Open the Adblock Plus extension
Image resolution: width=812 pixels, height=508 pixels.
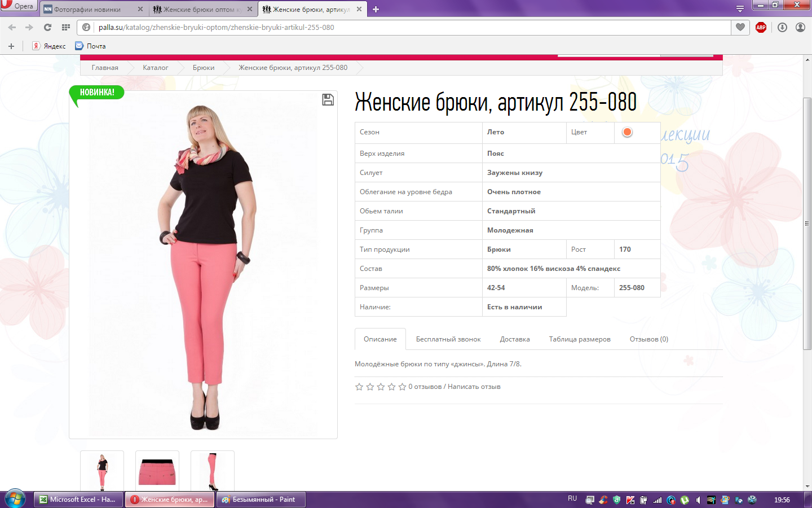(x=761, y=27)
